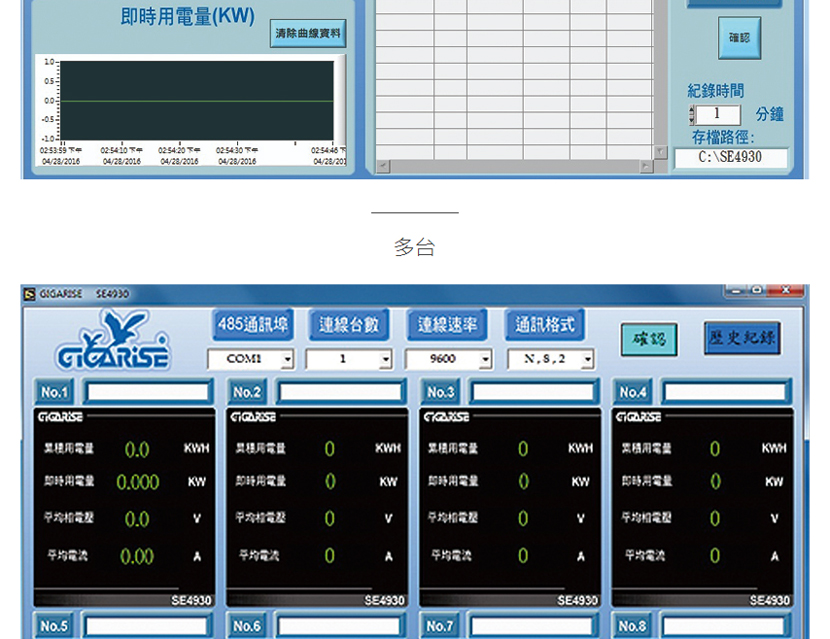This screenshot has height=639, width=830.
Task: Click the No.4 label button
Action: pos(633,392)
